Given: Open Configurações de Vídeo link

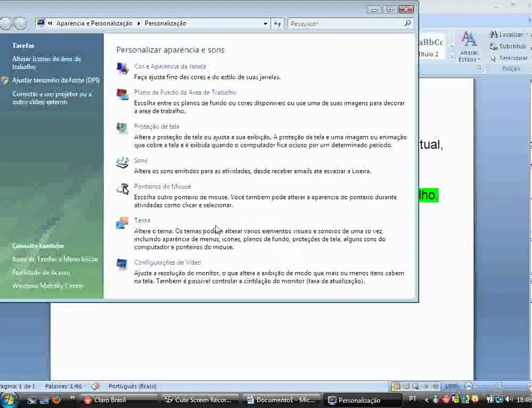Looking at the screenshot, I should (168, 262).
